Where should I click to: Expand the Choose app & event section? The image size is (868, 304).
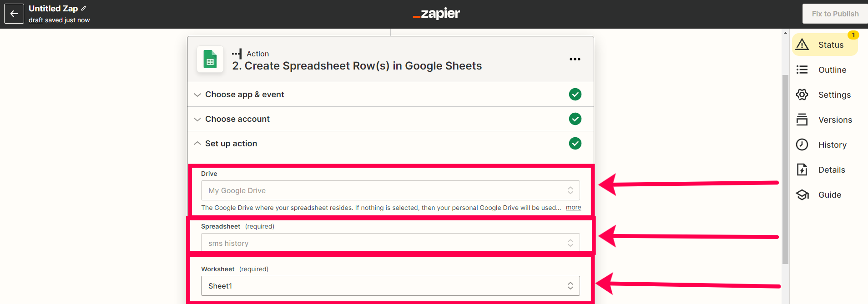point(390,95)
